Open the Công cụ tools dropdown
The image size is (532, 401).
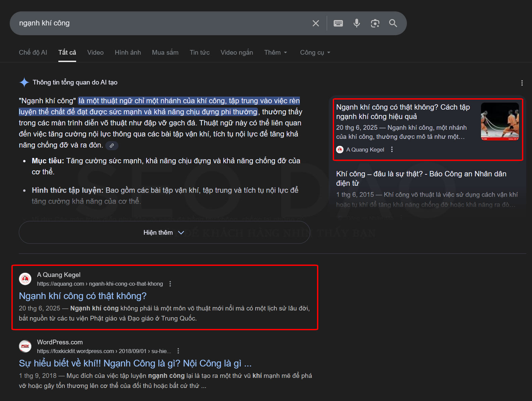point(315,53)
